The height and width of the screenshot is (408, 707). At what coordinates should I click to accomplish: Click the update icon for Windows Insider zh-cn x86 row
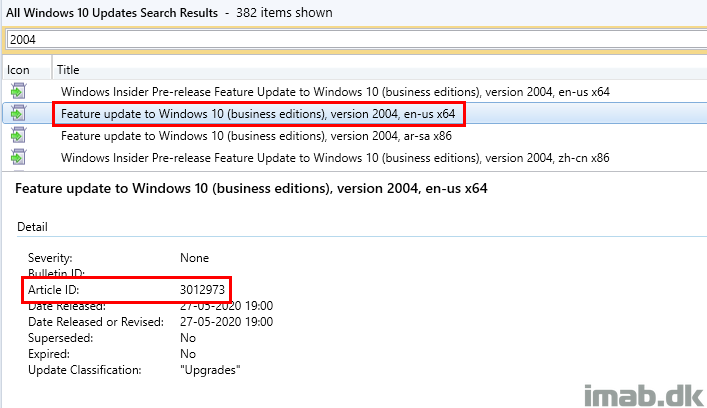pos(18,157)
